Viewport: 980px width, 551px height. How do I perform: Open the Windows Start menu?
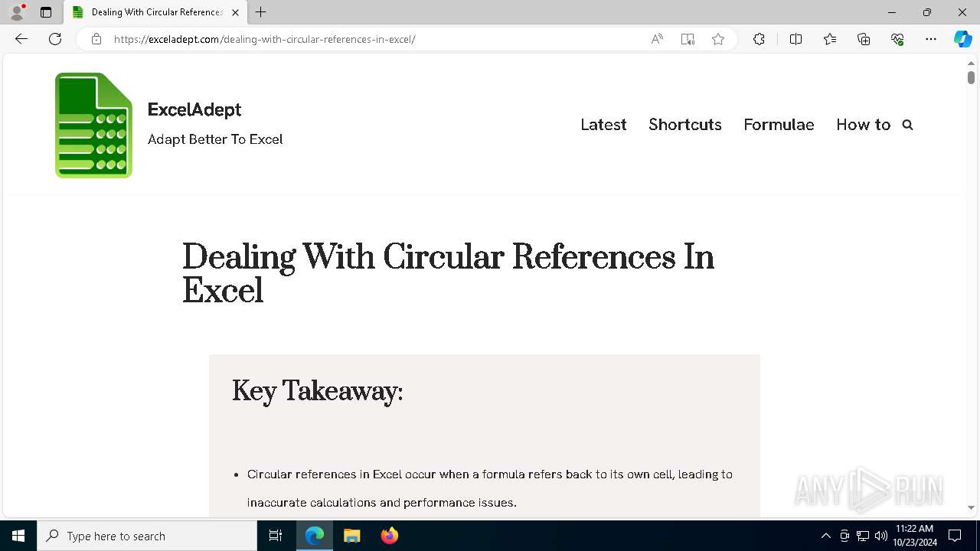click(x=18, y=536)
